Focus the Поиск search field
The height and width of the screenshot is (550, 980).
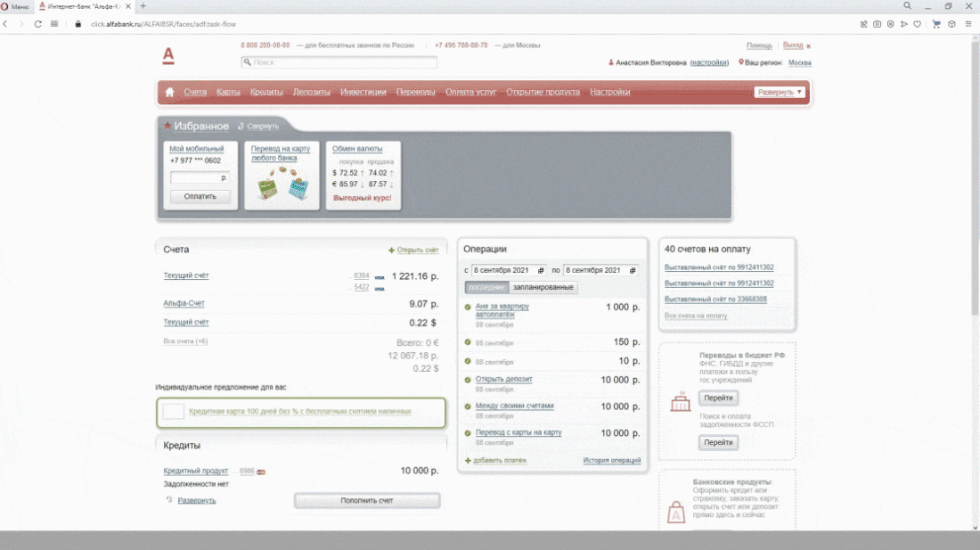click(339, 62)
